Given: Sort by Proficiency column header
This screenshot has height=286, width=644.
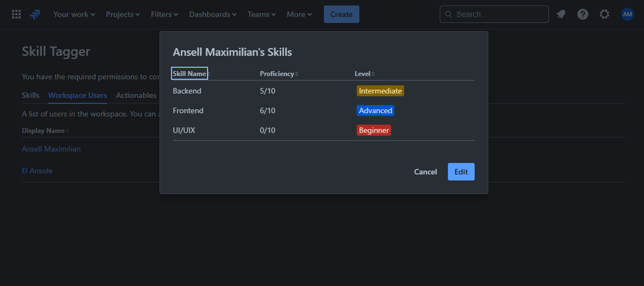Looking at the screenshot, I should [279, 74].
